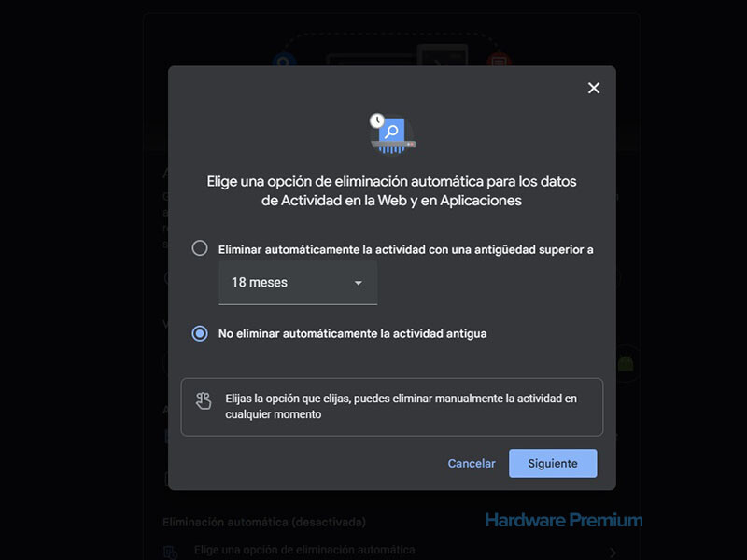Click the dropdown arrow next to 18 meses

[x=359, y=283]
